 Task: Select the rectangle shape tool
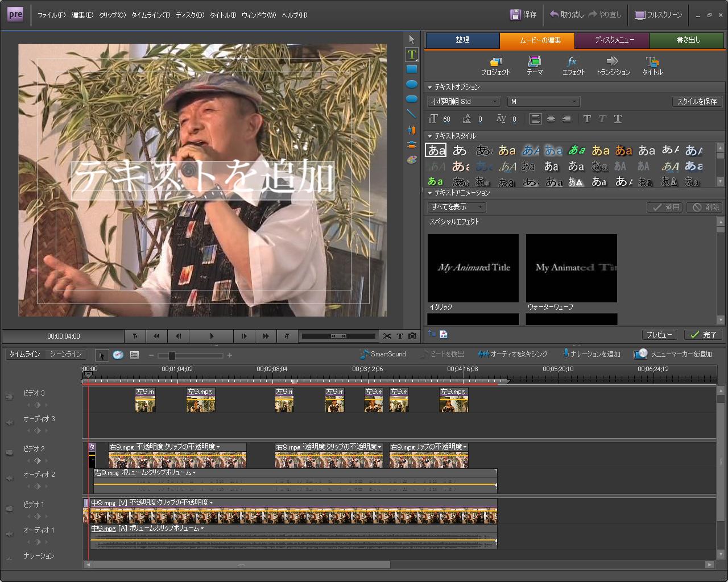click(x=412, y=69)
